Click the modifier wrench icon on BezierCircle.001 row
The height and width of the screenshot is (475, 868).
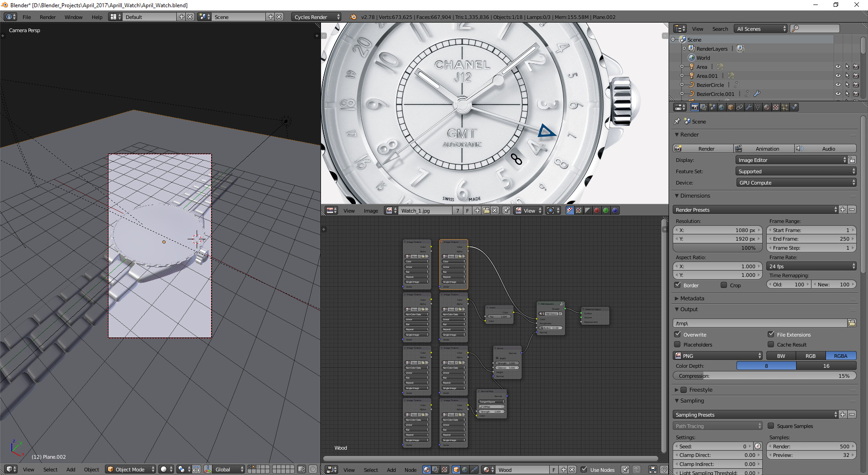[x=757, y=94]
